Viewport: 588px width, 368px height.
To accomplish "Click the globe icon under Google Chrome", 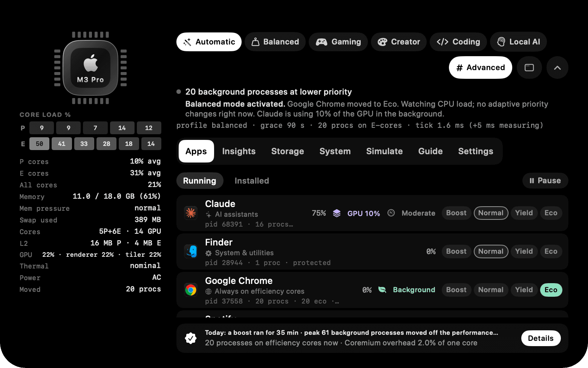I will click(x=208, y=291).
